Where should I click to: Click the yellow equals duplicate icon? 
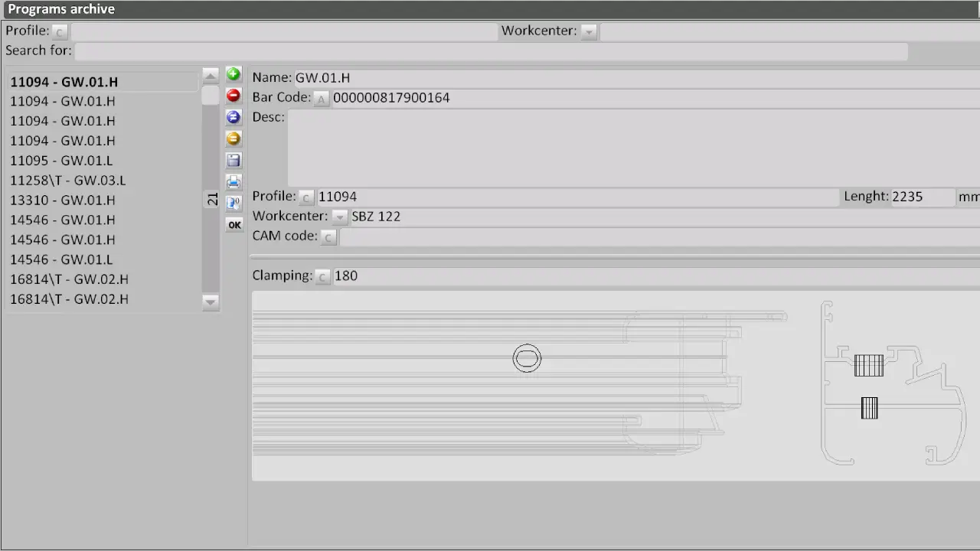234,139
